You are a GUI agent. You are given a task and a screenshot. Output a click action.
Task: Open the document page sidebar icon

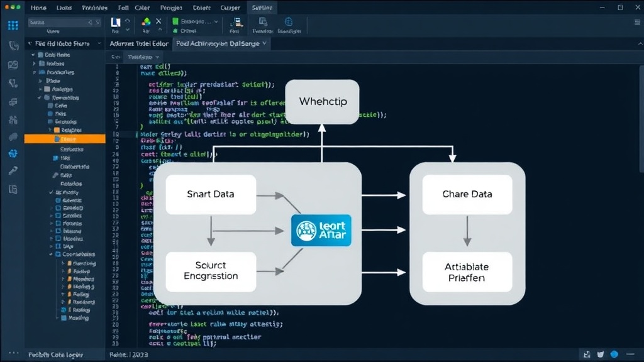pyautogui.click(x=13, y=189)
